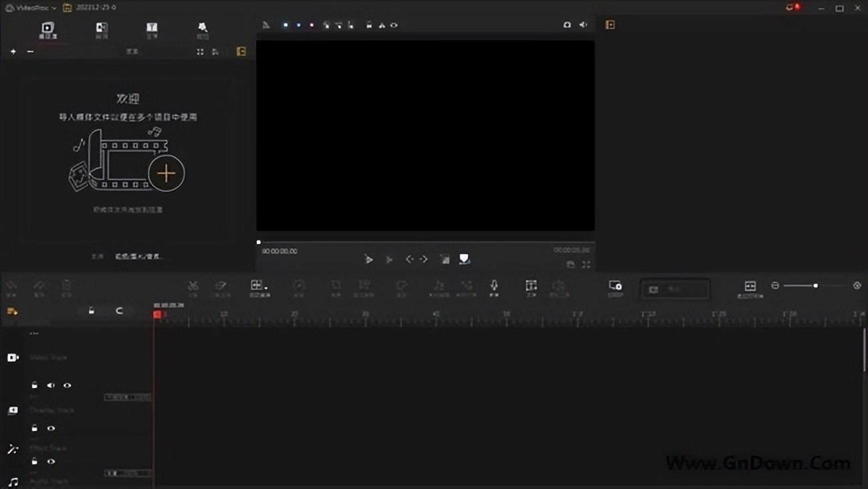Image resolution: width=868 pixels, height=489 pixels.
Task: Click the snapshot camera icon in timeline toolbar
Action: click(x=615, y=286)
